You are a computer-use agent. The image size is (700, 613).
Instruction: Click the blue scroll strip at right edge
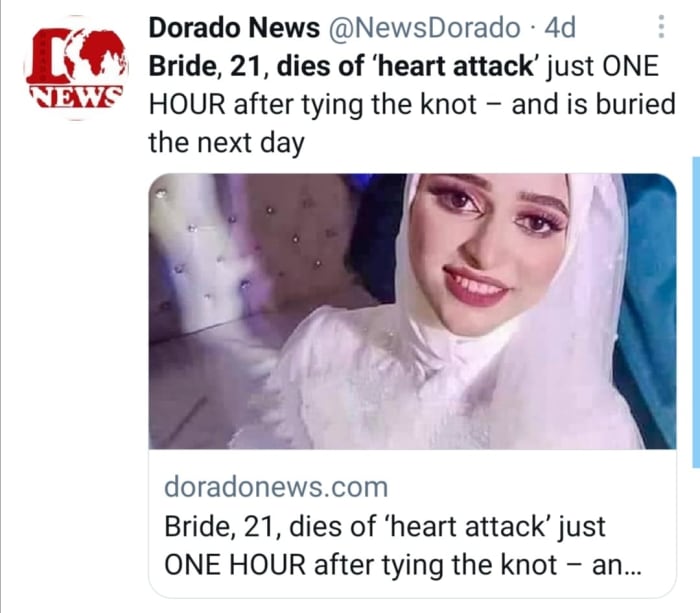tap(696, 313)
